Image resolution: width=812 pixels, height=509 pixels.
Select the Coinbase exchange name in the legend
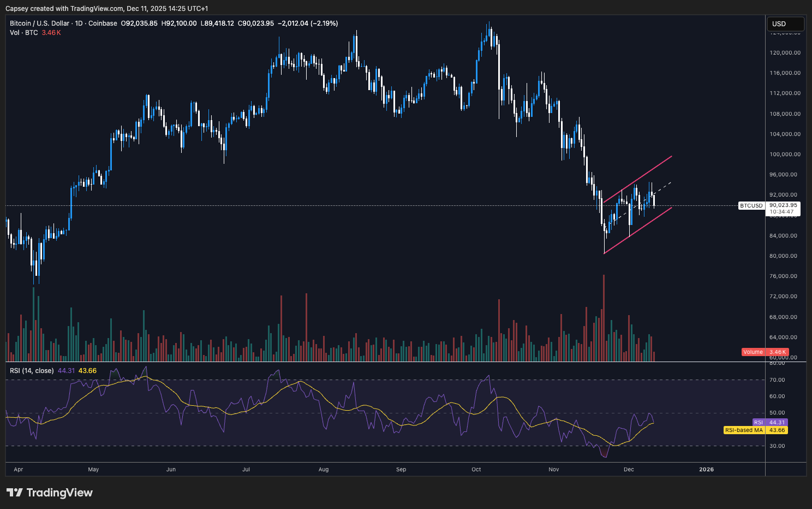pyautogui.click(x=103, y=23)
